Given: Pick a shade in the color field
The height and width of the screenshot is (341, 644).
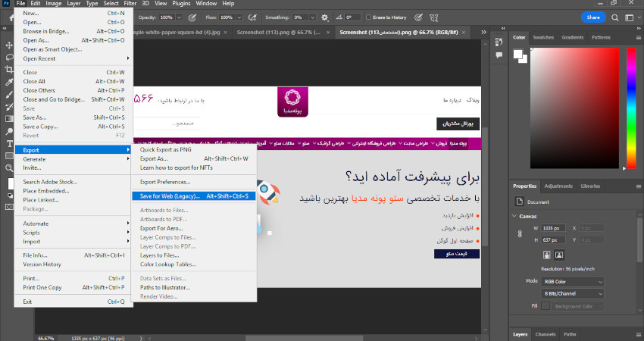Looking at the screenshot, I should click(574, 108).
